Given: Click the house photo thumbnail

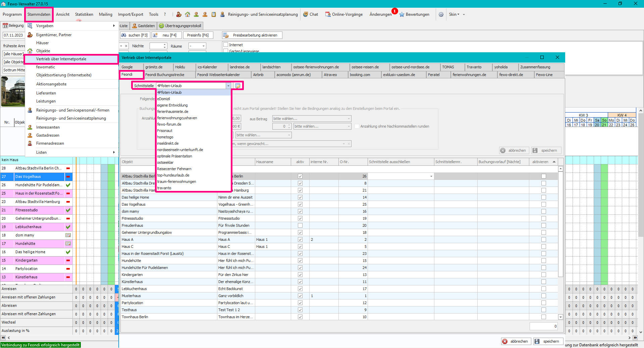Looking at the screenshot, I should coord(13,91).
